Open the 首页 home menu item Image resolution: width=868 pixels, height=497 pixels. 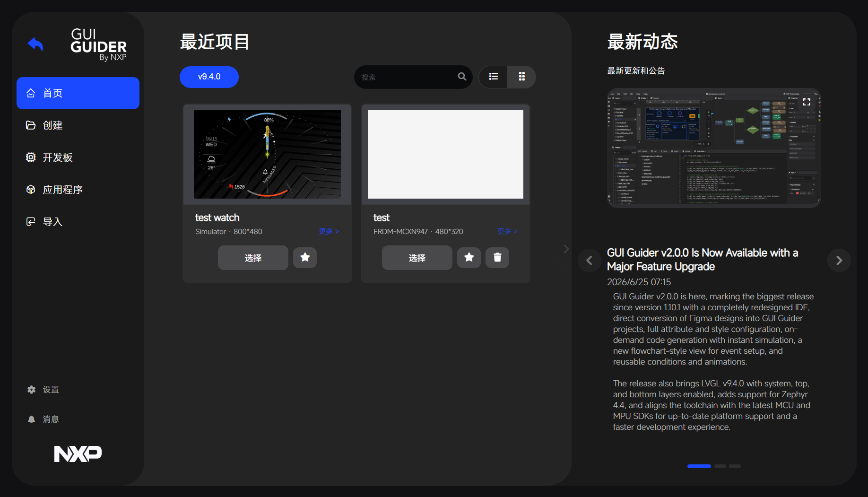[78, 93]
